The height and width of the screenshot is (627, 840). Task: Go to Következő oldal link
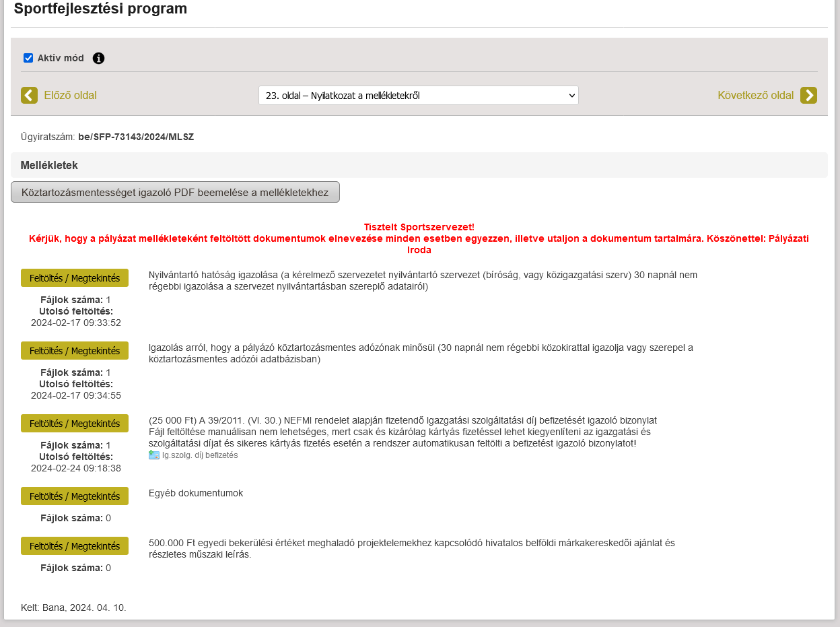click(755, 95)
